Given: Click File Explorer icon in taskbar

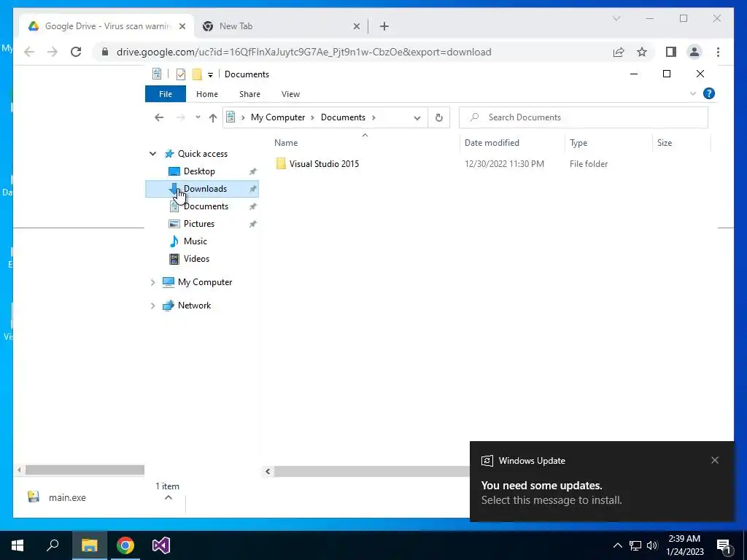Looking at the screenshot, I should point(89,545).
